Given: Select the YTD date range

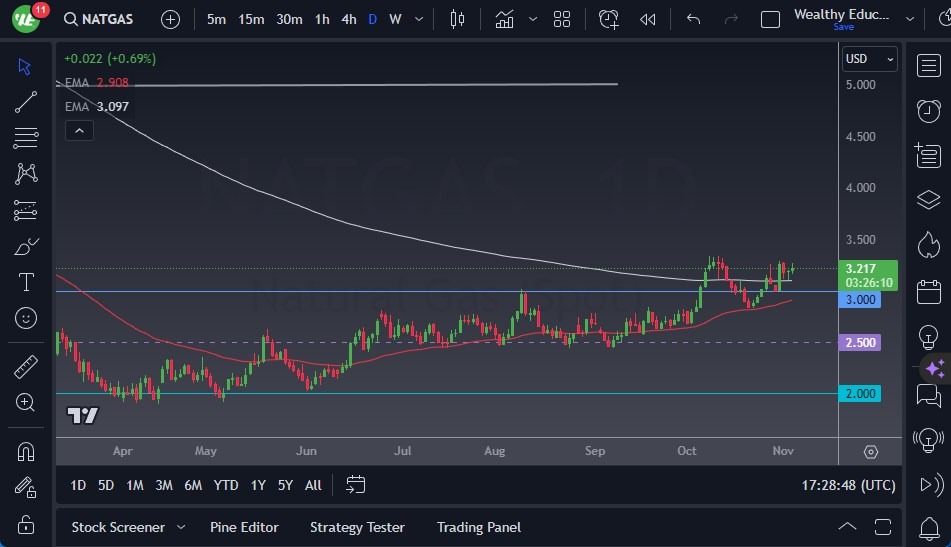Looking at the screenshot, I should (226, 485).
